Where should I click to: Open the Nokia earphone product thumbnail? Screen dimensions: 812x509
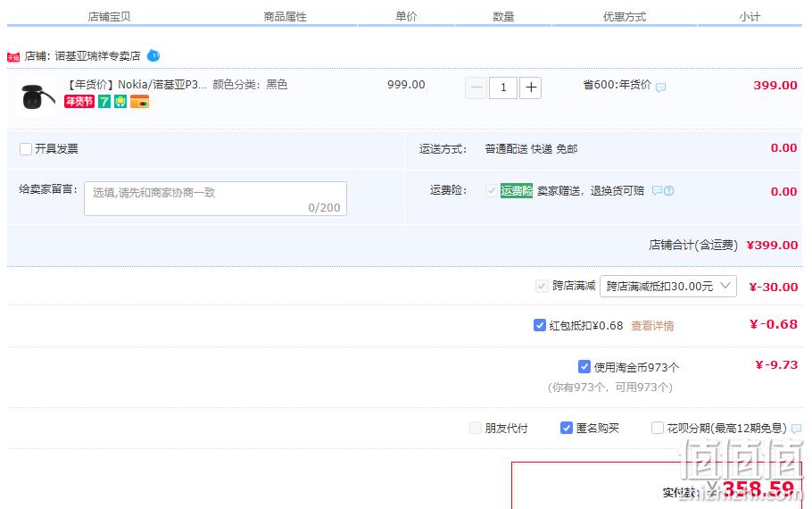click(x=36, y=96)
